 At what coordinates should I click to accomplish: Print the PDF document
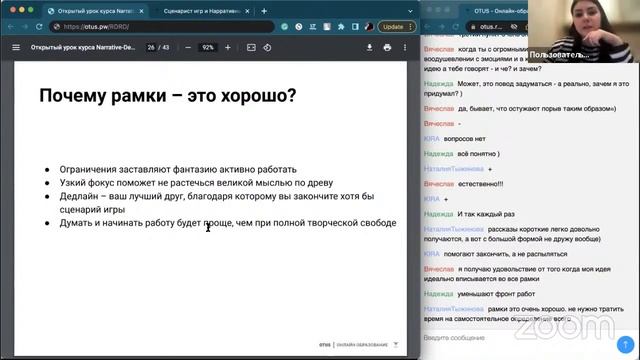(387, 47)
